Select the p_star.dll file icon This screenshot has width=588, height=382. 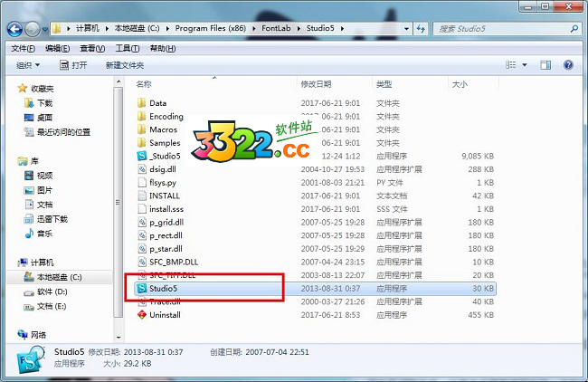[142, 249]
